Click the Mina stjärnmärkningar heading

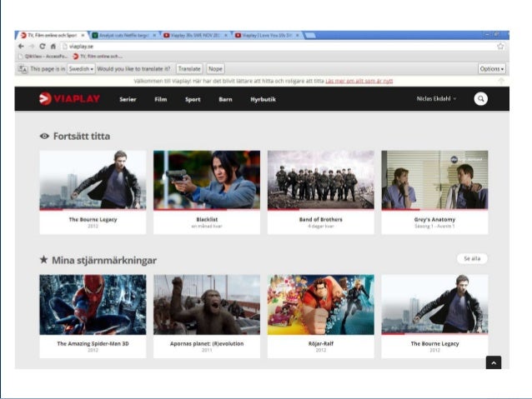[x=104, y=261]
